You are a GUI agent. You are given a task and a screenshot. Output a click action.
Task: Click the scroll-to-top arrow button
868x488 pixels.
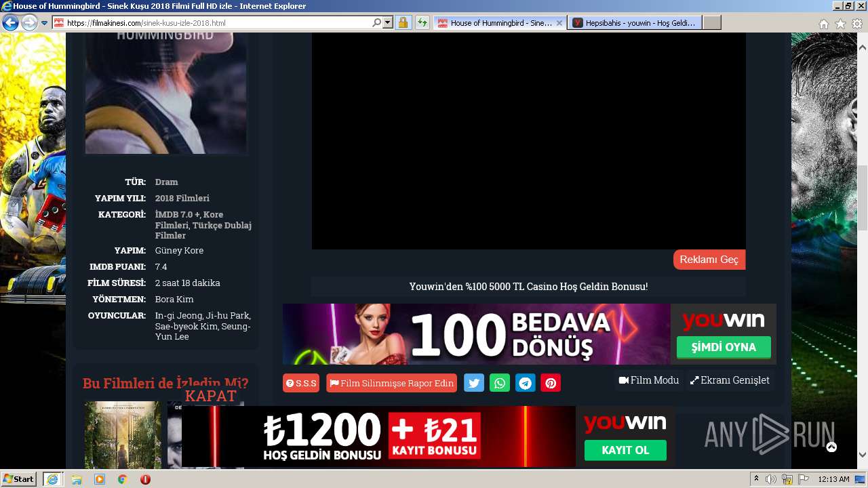tap(831, 447)
